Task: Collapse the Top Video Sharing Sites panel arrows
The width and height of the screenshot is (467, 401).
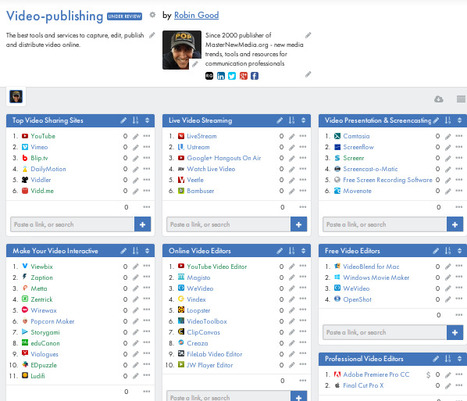Action: [x=147, y=121]
